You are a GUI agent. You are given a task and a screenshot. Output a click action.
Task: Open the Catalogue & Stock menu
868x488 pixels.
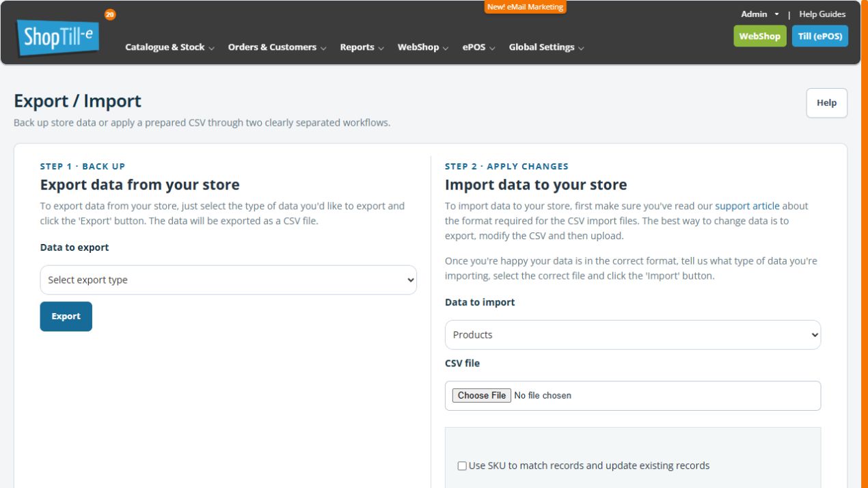point(169,47)
